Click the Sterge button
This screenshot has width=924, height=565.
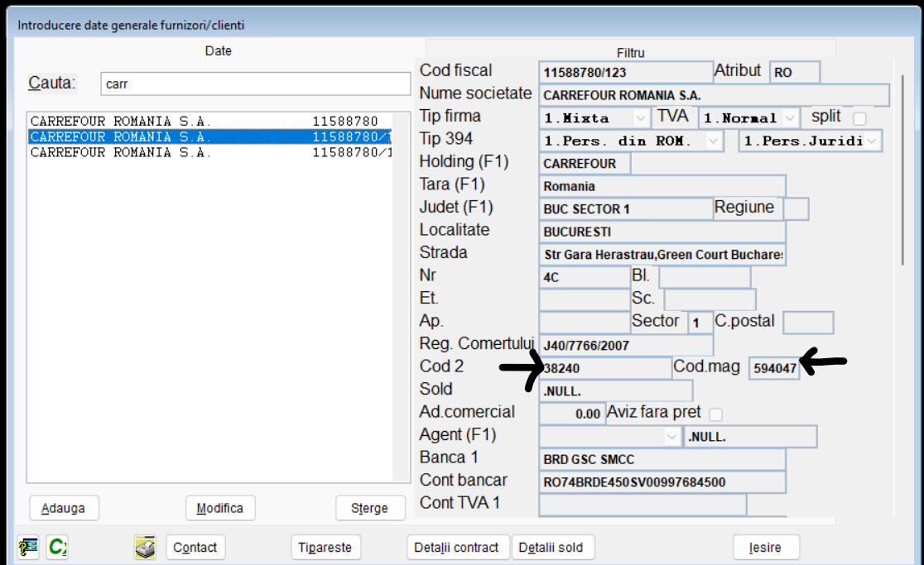(x=370, y=508)
